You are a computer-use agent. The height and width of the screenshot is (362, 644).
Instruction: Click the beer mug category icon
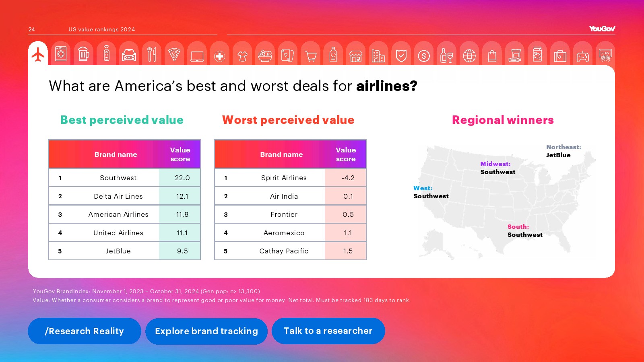pyautogui.click(x=83, y=54)
